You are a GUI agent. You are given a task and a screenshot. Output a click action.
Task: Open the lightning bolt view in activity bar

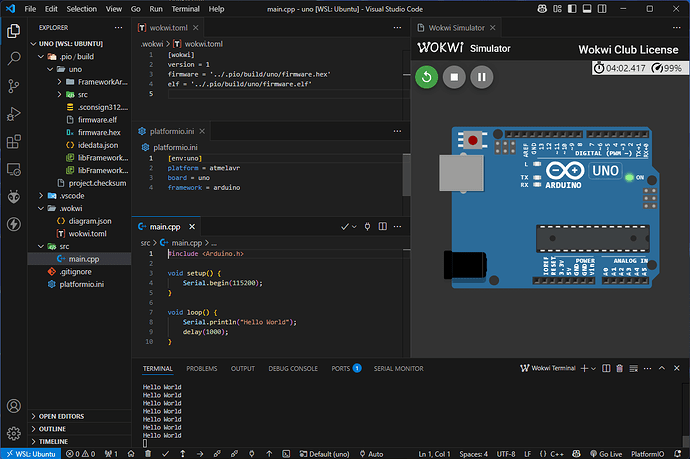click(14, 224)
